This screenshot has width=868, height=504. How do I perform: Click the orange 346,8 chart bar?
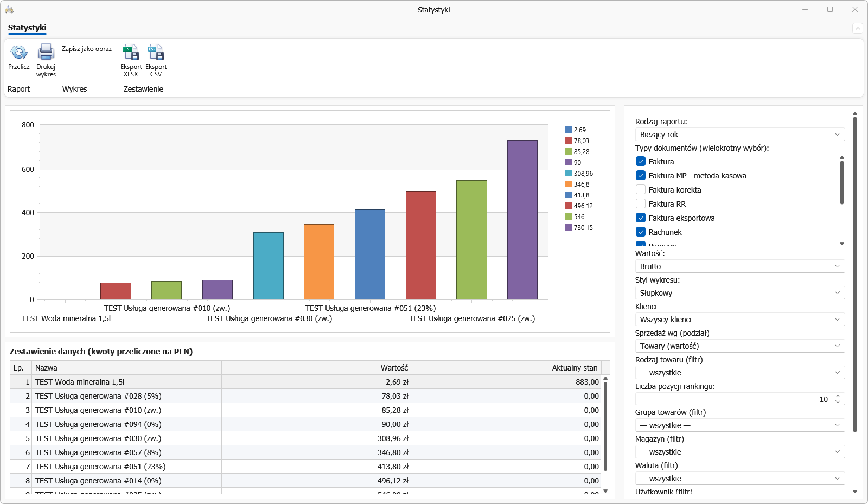(319, 261)
